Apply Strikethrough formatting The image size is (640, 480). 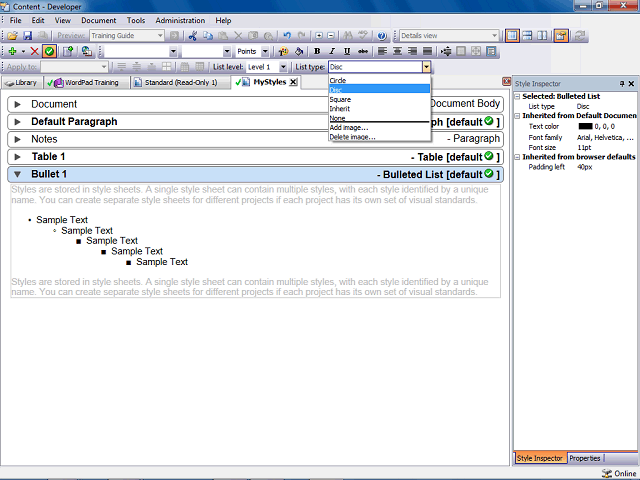point(362,51)
